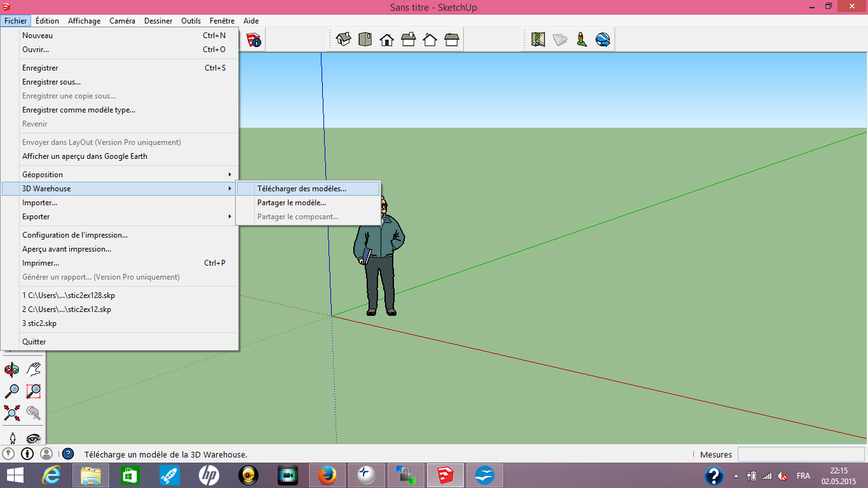The image size is (868, 488).
Task: Select the Front view house icon
Action: [x=386, y=39]
